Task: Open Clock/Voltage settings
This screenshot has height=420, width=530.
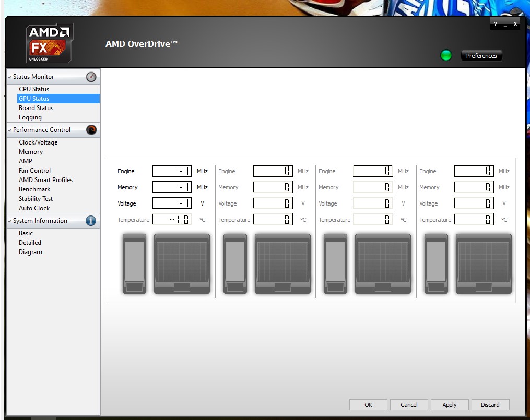Action: (38, 142)
